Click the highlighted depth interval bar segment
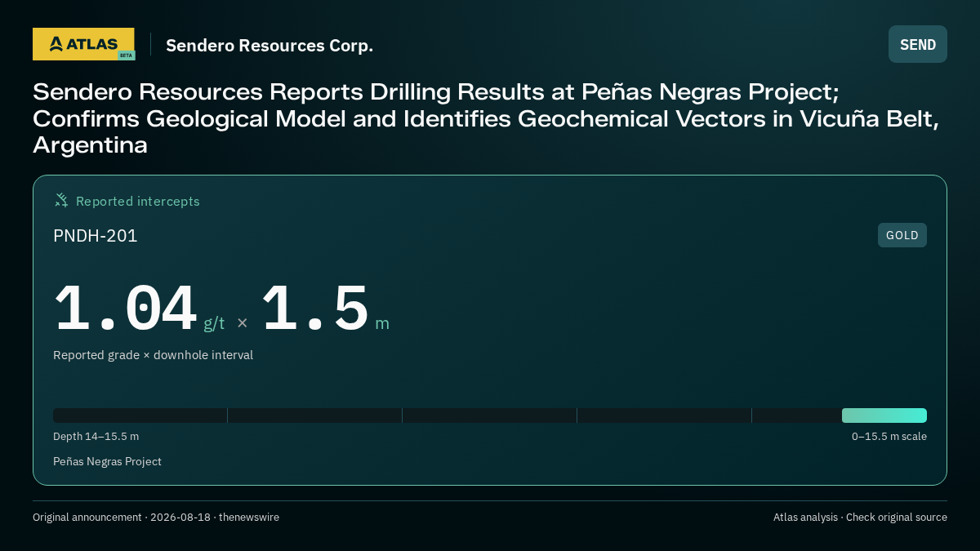 884,415
